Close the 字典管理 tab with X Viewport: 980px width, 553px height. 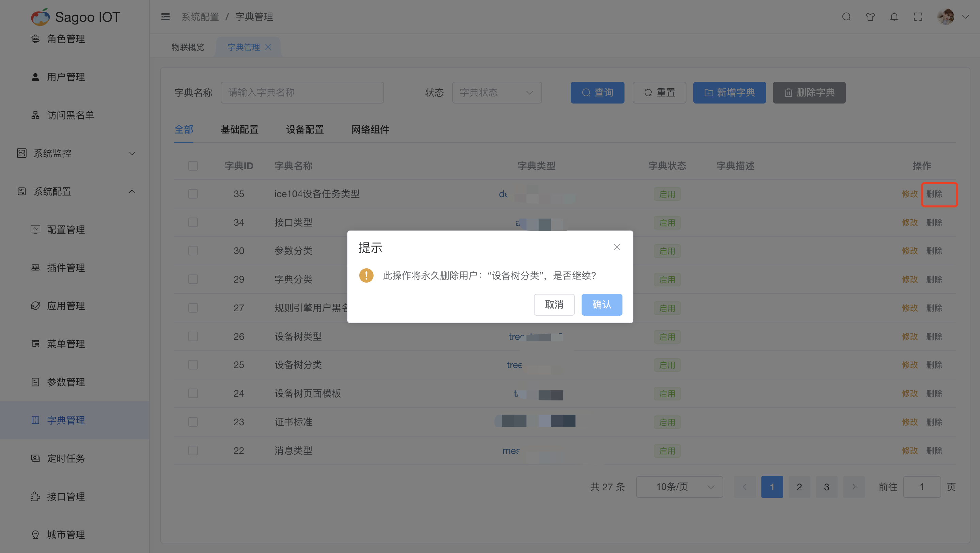pos(268,47)
